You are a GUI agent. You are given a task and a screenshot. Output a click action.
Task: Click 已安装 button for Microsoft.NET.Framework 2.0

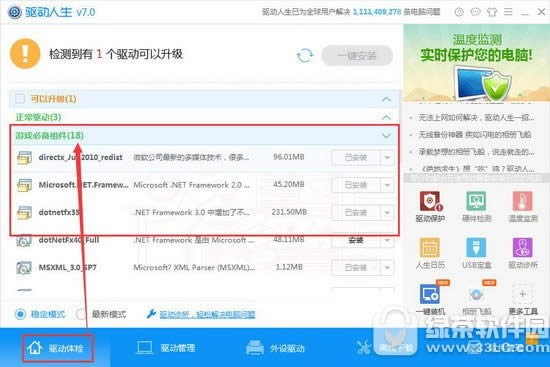tap(356, 185)
